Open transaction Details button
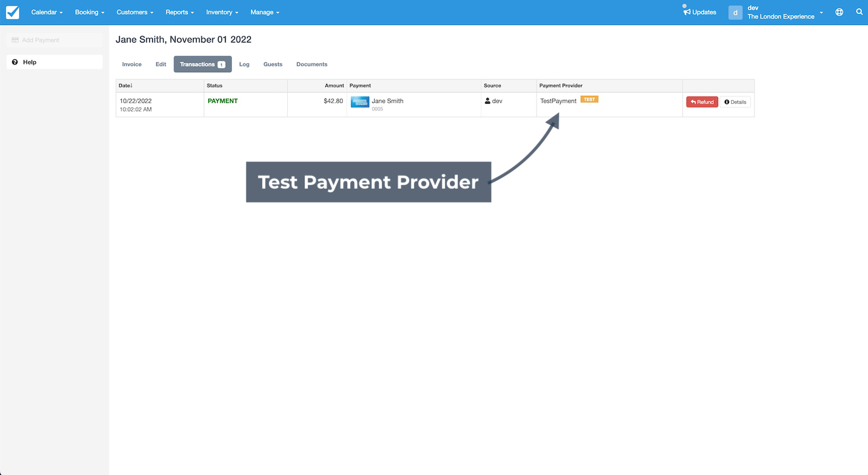This screenshot has height=475, width=868. [735, 102]
